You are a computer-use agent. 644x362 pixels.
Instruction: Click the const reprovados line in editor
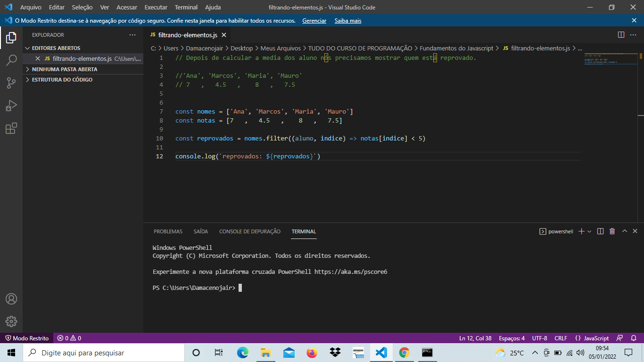[300, 139]
